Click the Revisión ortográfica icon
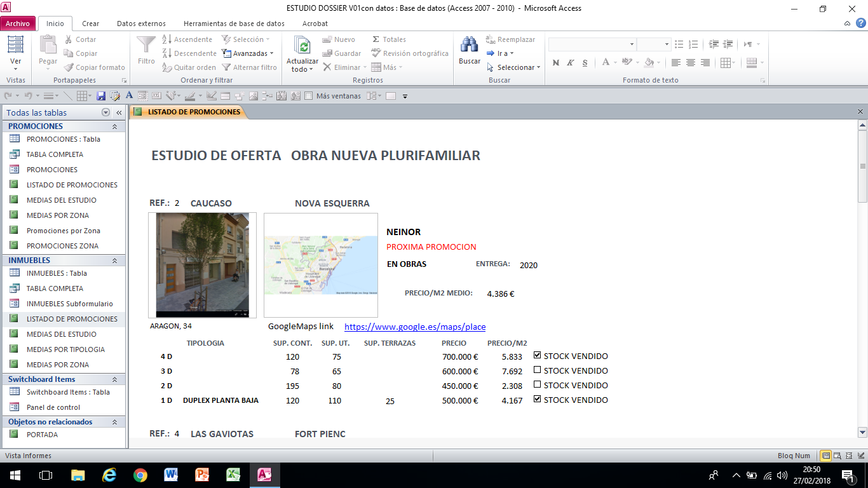 [x=376, y=53]
